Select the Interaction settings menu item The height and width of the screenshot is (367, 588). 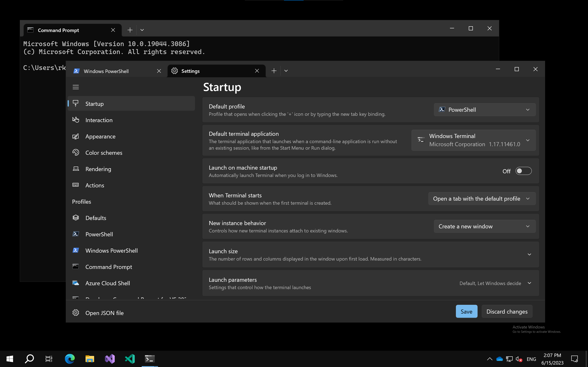coord(99,120)
